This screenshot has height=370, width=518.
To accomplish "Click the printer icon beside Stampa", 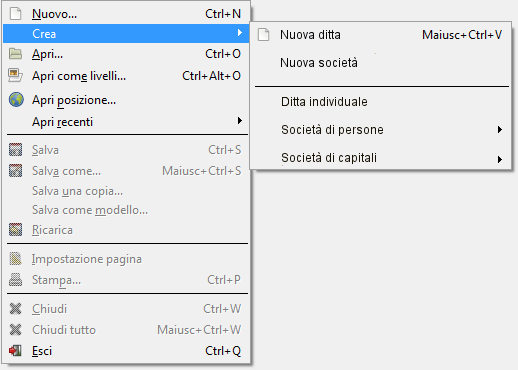I will pyautogui.click(x=15, y=280).
